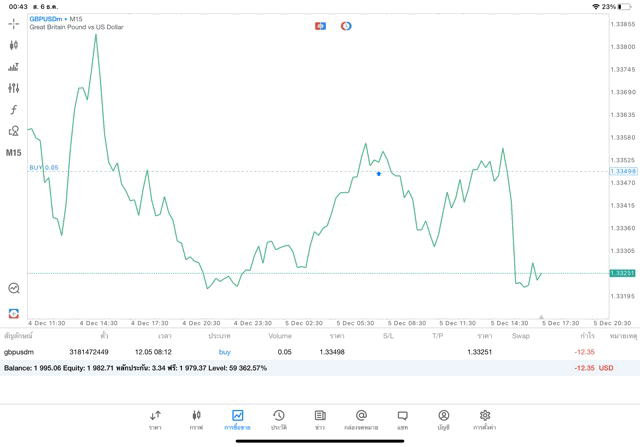
Task: Tap the red-blue square icon above chart
Action: (x=320, y=26)
